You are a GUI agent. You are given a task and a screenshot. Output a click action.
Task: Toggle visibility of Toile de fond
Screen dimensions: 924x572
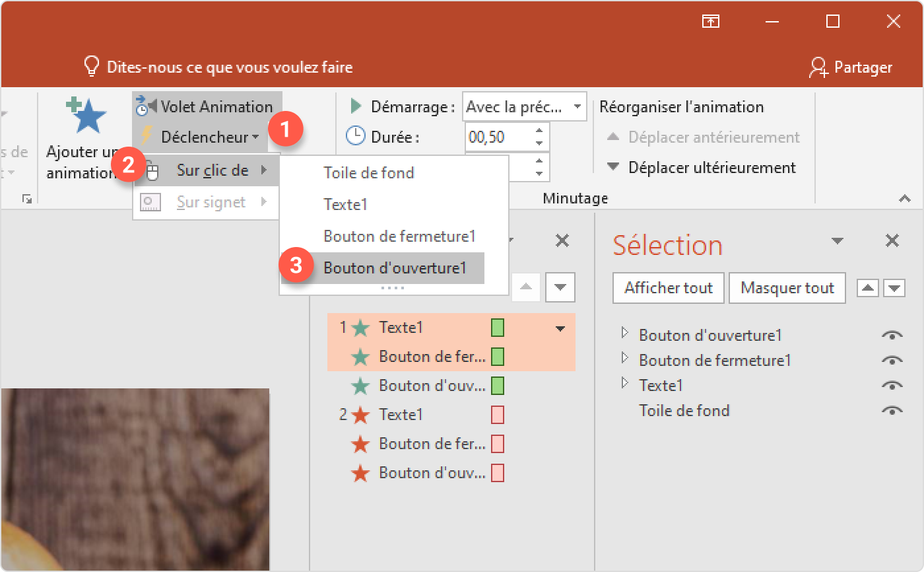tap(891, 411)
